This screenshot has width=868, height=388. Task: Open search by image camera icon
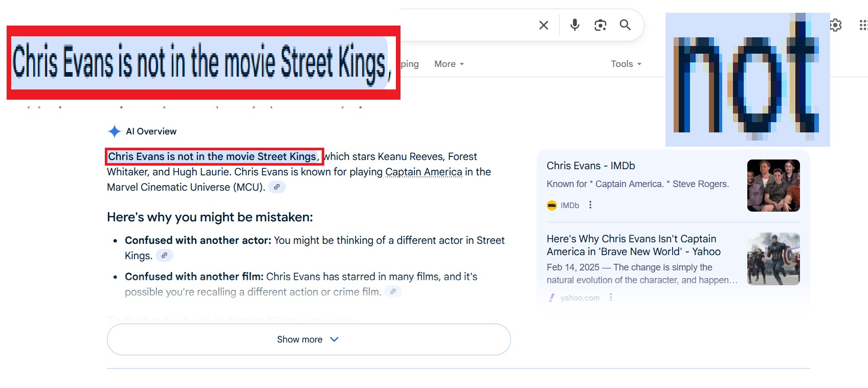(x=600, y=25)
